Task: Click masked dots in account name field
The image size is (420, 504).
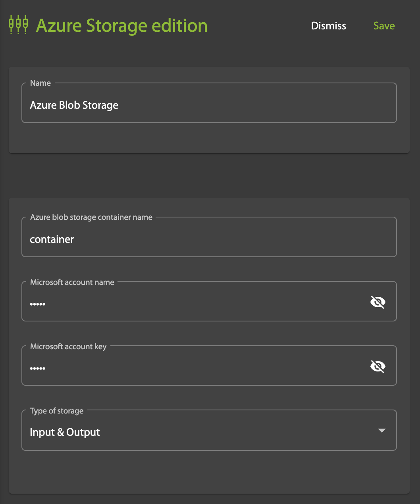Action: (x=38, y=304)
